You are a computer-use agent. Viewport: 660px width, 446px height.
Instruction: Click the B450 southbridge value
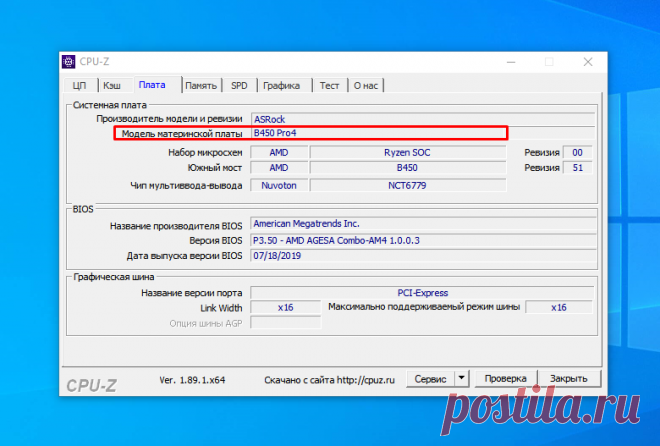tap(407, 168)
